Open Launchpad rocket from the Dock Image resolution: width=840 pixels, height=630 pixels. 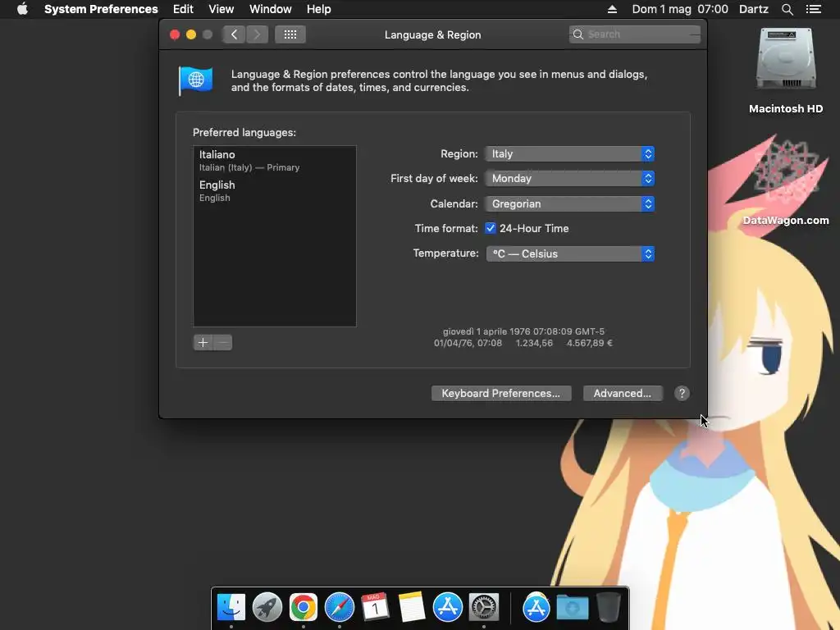(x=267, y=607)
